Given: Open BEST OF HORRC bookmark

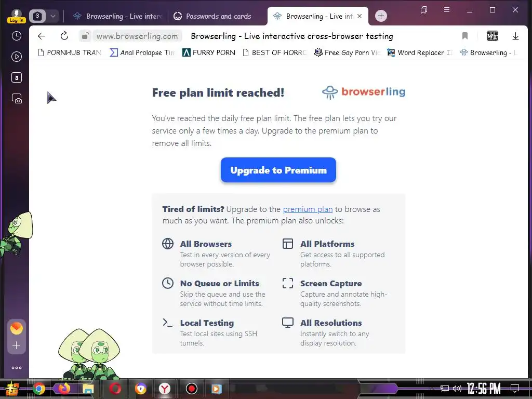Looking at the screenshot, I should click(275, 52).
